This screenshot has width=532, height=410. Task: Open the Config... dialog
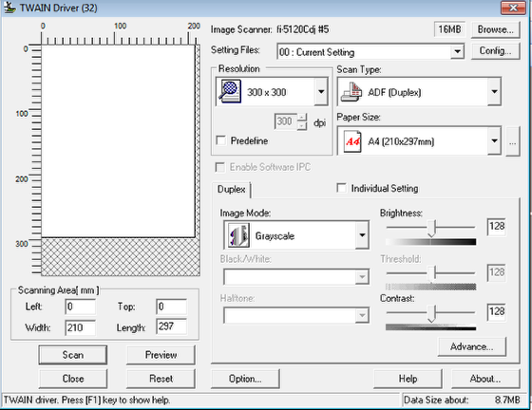(x=495, y=51)
